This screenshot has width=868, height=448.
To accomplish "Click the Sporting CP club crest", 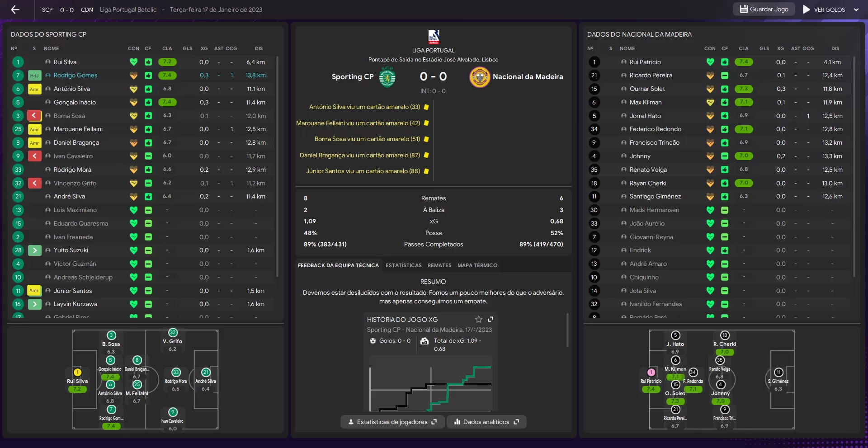I will click(x=387, y=77).
